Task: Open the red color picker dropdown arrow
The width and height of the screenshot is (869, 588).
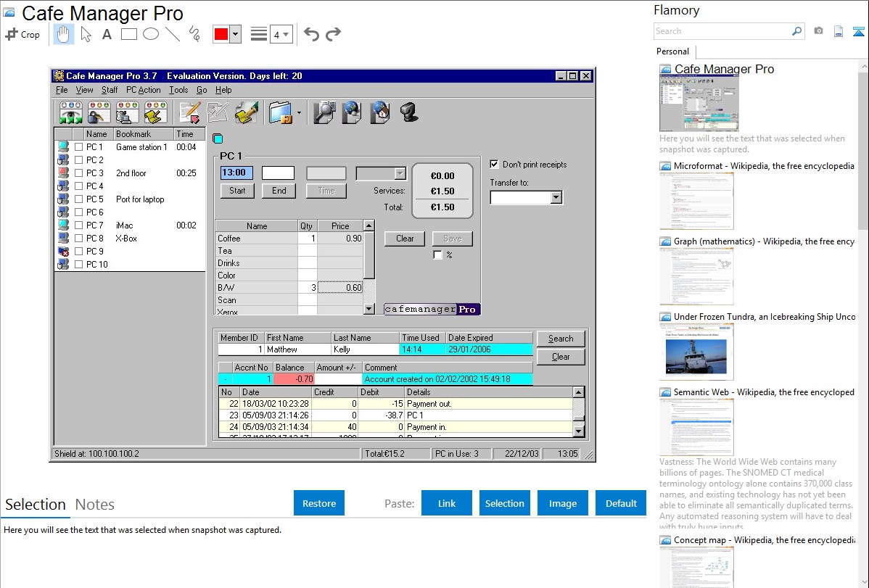Action: (x=235, y=34)
